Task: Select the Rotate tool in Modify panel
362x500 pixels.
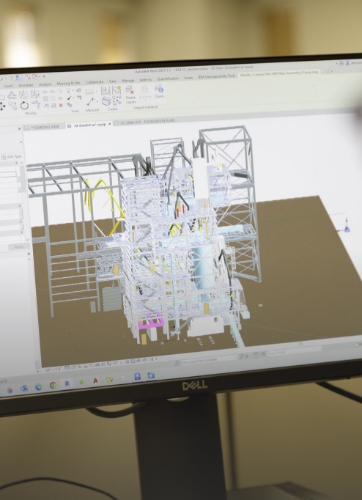Action: (x=24, y=106)
